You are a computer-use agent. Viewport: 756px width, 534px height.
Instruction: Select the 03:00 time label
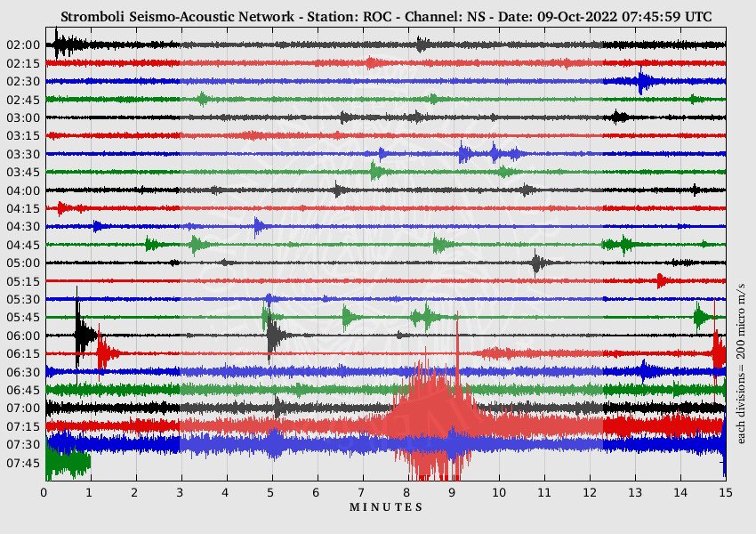[x=23, y=117]
